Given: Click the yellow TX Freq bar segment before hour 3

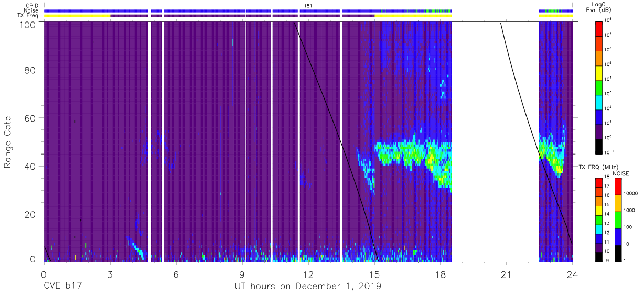Looking at the screenshot, I should [x=77, y=16].
